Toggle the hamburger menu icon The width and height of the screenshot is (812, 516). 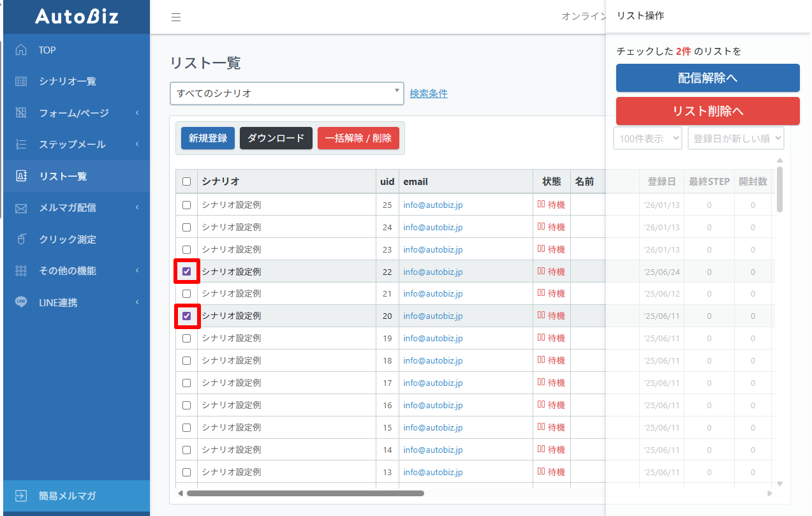[176, 17]
